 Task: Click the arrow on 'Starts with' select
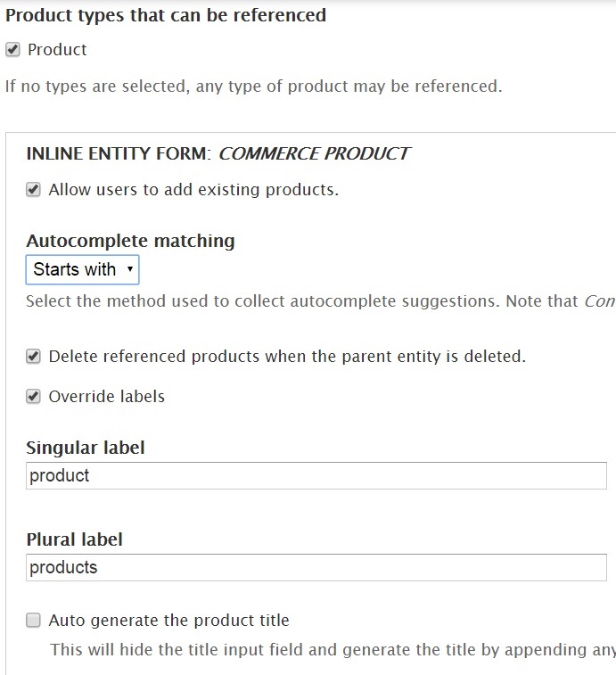tap(129, 269)
